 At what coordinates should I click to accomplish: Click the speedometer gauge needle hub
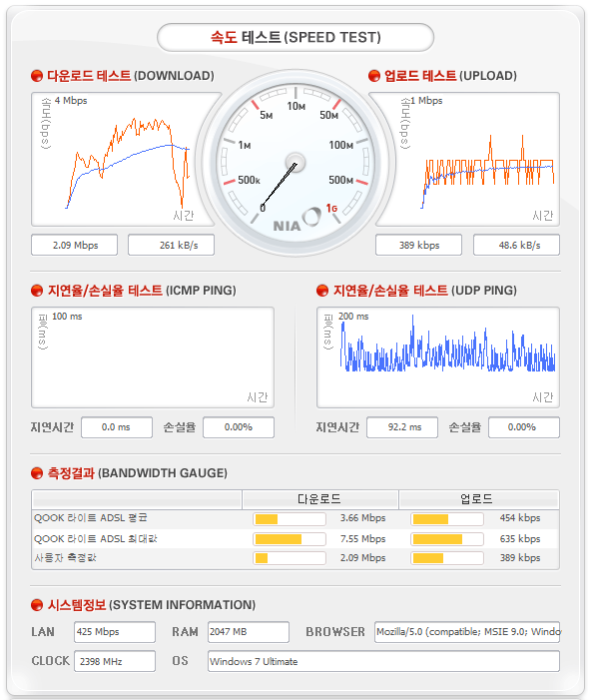pos(296,163)
